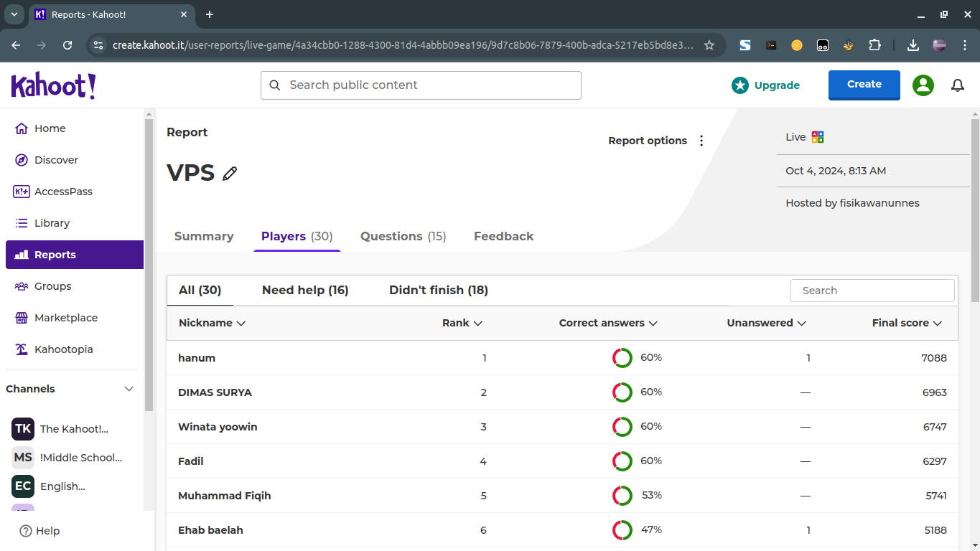Open player DIMAS SURYA's row

(x=562, y=392)
